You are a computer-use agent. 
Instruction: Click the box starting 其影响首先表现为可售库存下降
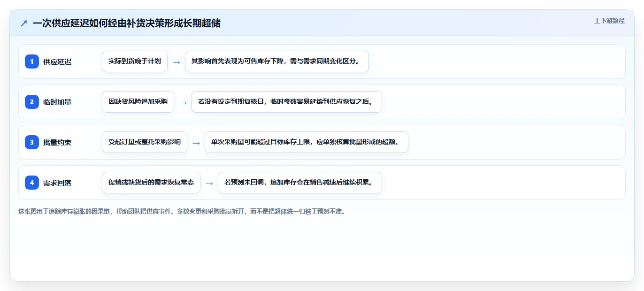click(277, 61)
